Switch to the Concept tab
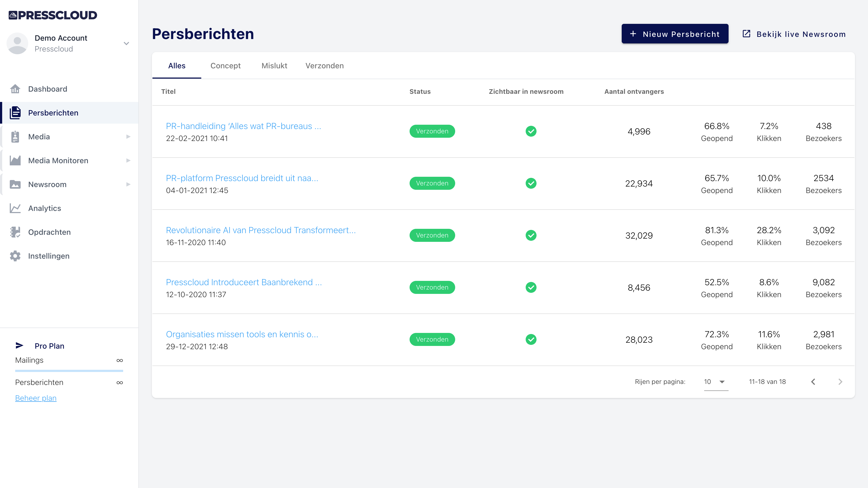This screenshot has width=868, height=488. 225,66
